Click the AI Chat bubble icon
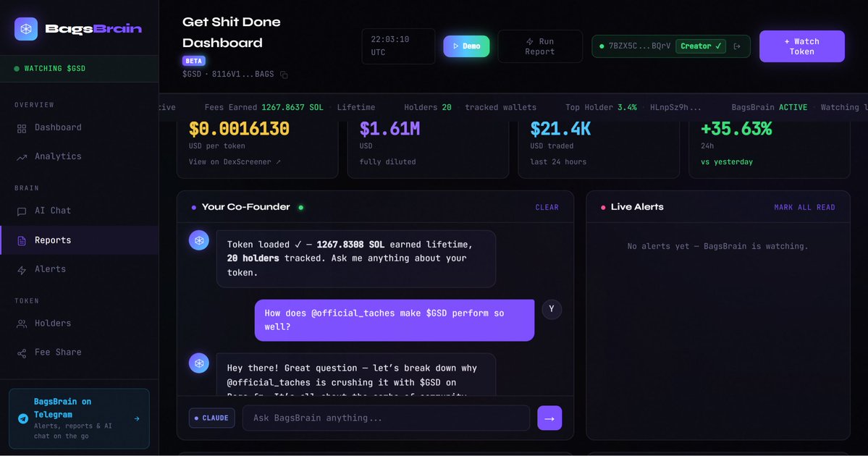This screenshot has width=868, height=456. tap(22, 211)
